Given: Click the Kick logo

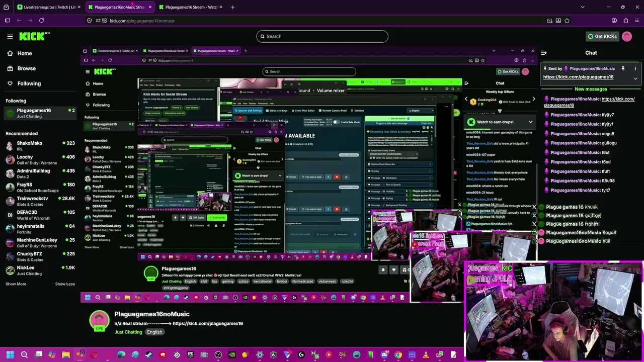Looking at the screenshot, I should pyautogui.click(x=35, y=36).
